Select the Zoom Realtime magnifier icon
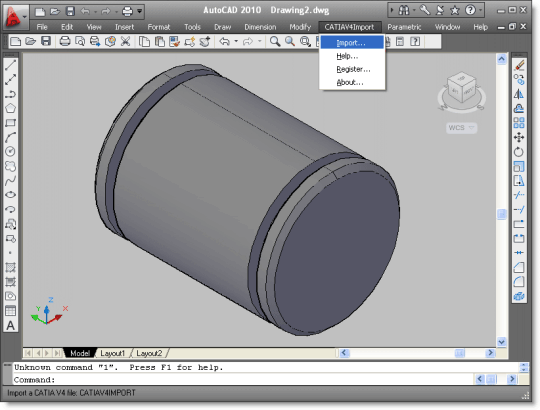The image size is (540, 410). 275,42
